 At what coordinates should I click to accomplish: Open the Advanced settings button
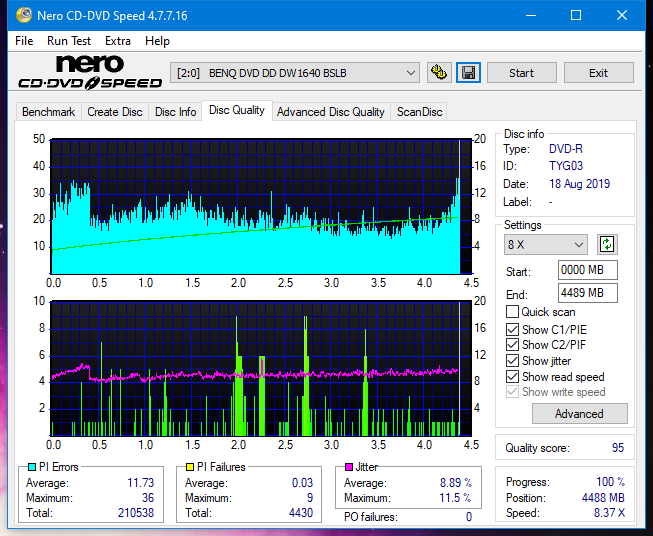579,414
